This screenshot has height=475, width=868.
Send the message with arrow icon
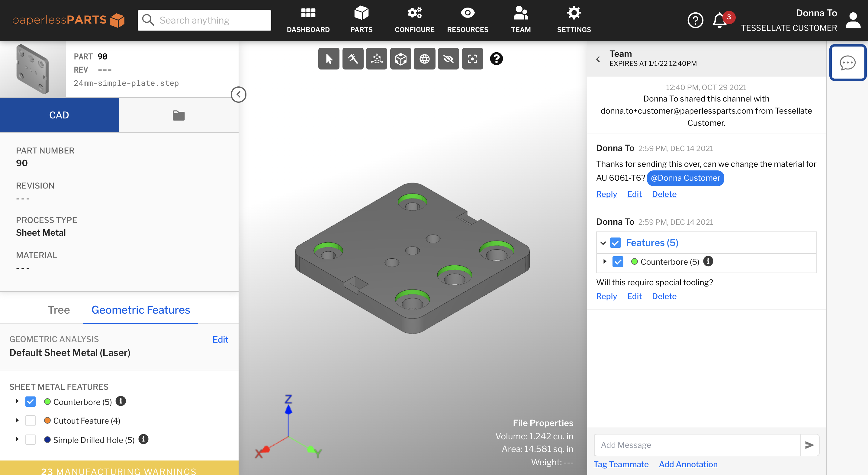(809, 445)
